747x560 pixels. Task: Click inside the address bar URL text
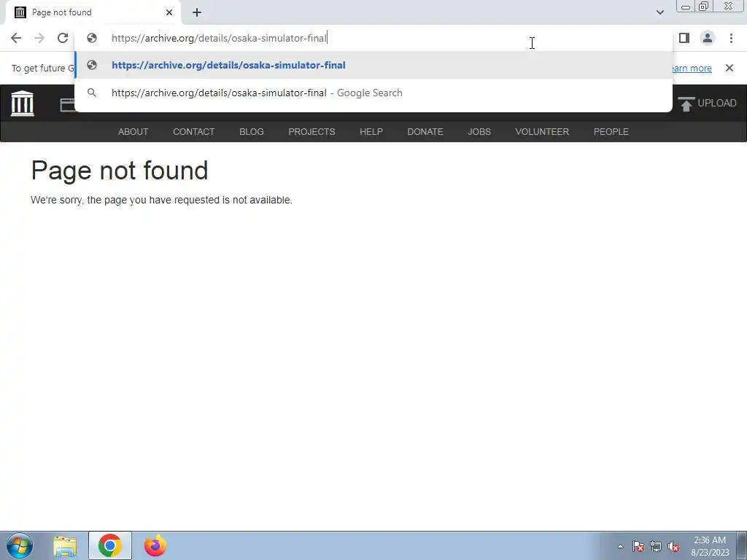(x=219, y=38)
